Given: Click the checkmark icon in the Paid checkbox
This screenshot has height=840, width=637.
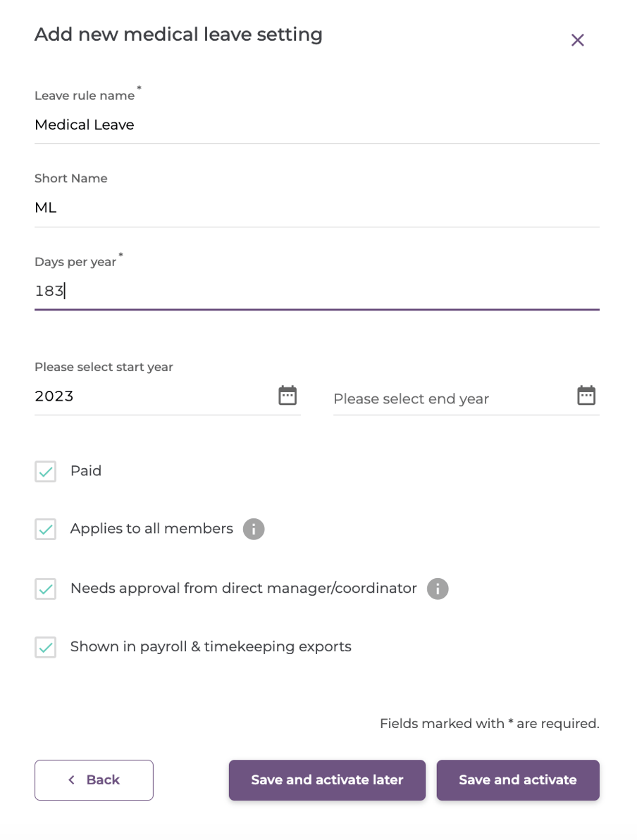Looking at the screenshot, I should 44,471.
